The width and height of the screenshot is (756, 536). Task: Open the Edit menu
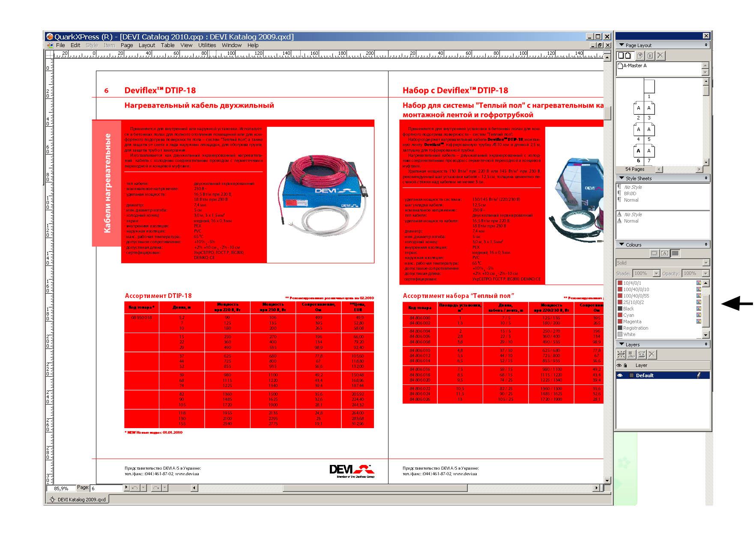[x=75, y=45]
